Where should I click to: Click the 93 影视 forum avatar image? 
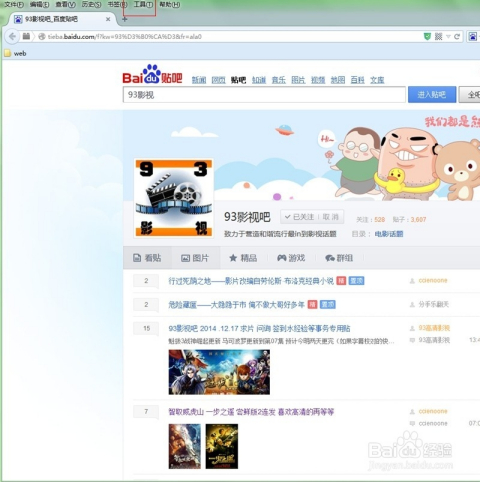point(174,198)
